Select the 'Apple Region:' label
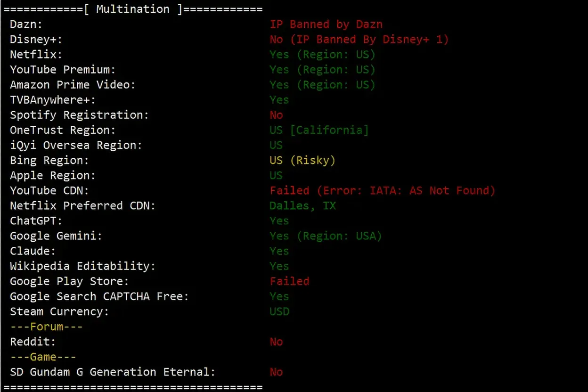588x392 pixels. pos(53,175)
